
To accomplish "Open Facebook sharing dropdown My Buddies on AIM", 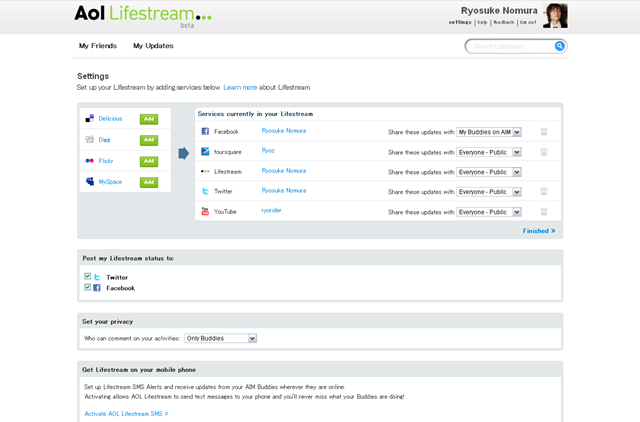I will pyautogui.click(x=489, y=132).
